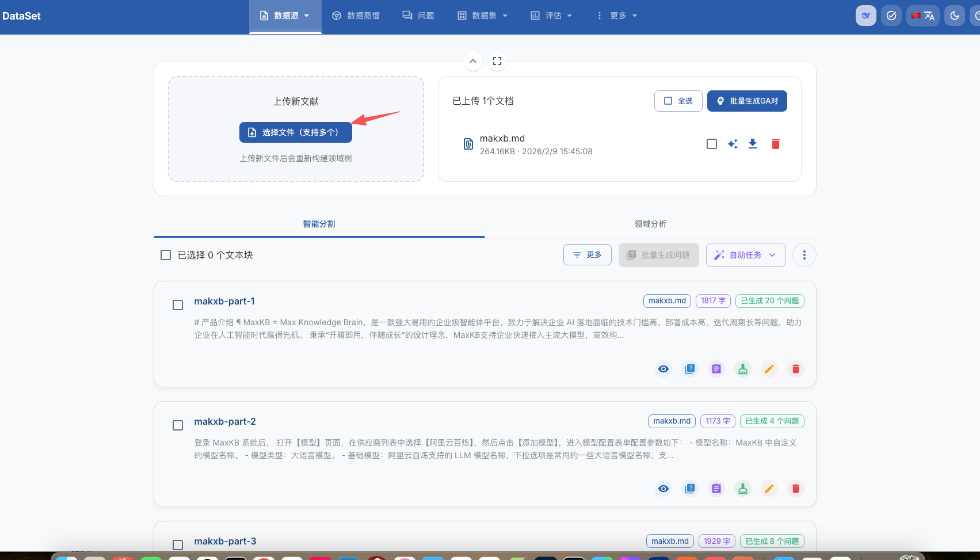Generate questions for makxb-part-1
This screenshot has width=980, height=560.
coord(690,369)
